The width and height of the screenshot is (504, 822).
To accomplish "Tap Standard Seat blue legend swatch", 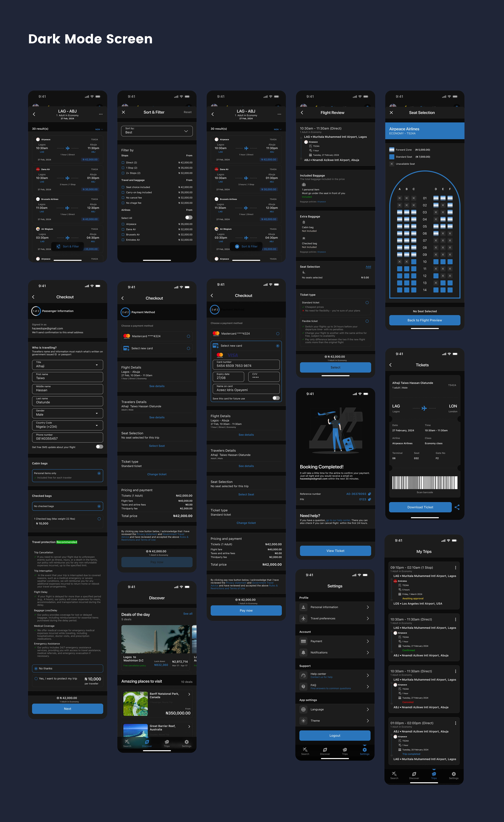I will coord(392,157).
